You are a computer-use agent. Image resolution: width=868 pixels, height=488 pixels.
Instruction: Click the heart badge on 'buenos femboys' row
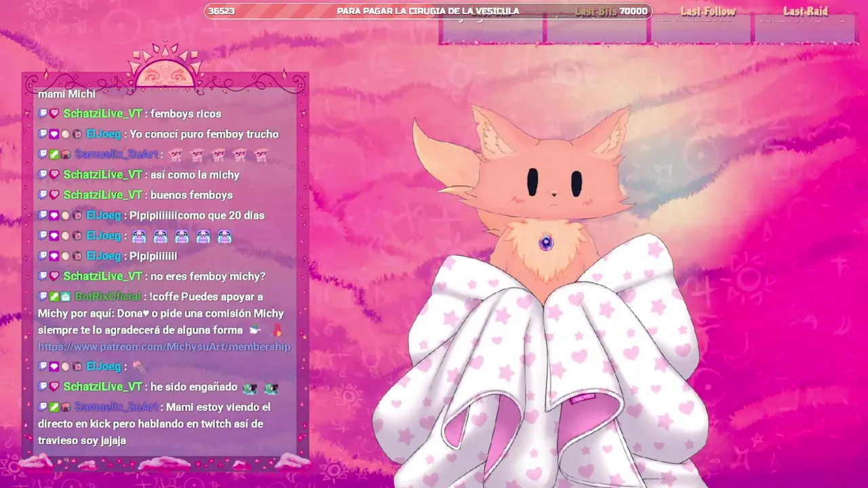pos(54,195)
